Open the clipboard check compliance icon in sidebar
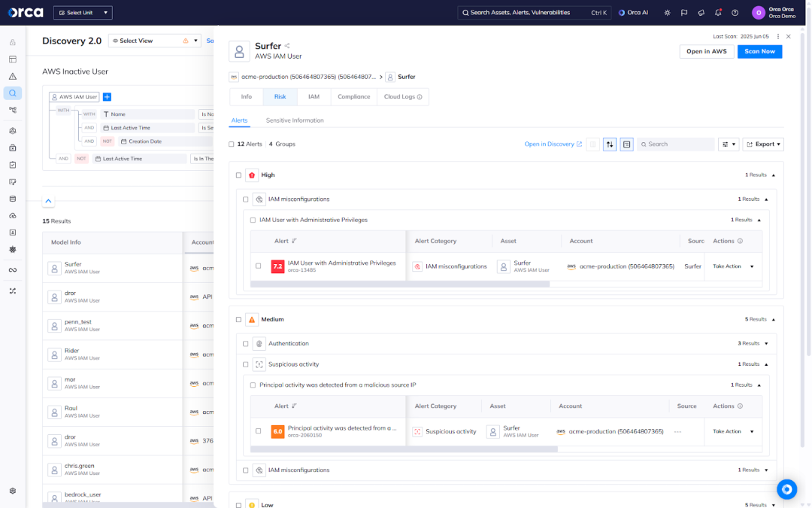The width and height of the screenshot is (812, 508). [x=13, y=165]
